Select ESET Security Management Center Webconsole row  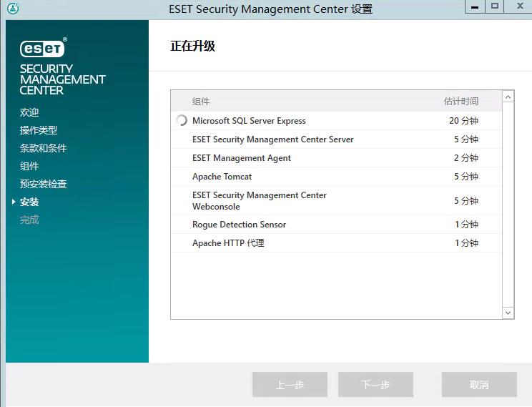pyautogui.click(x=336, y=200)
